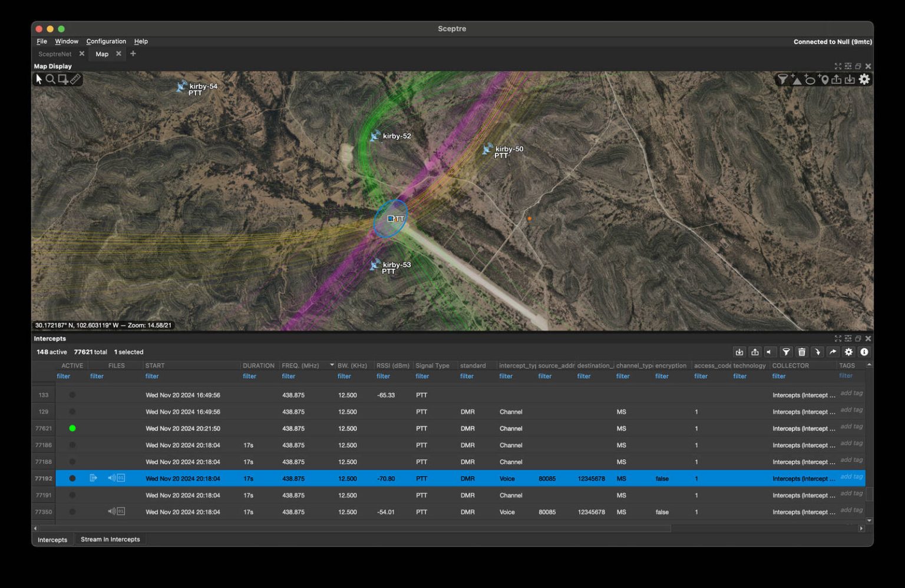This screenshot has height=588, width=905.
Task: Open the Configuration menu
Action: coord(106,41)
